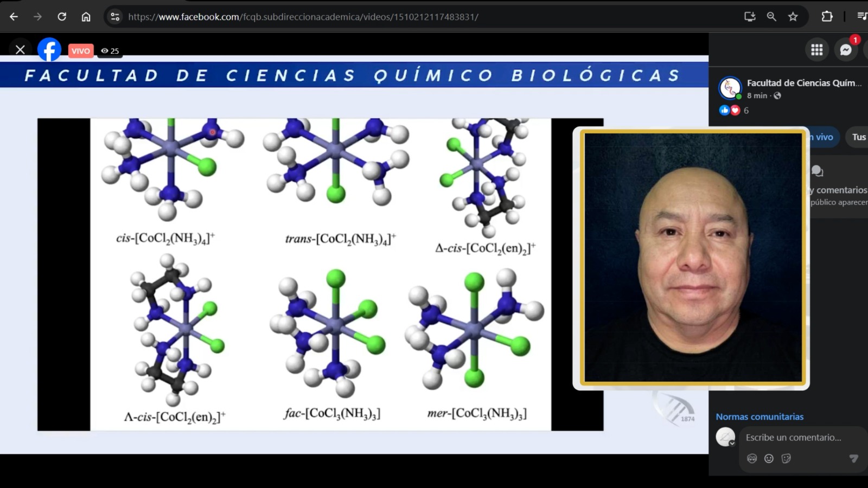Click the browser zoom magnifier icon
This screenshot has width=868, height=488.
pos(771,17)
